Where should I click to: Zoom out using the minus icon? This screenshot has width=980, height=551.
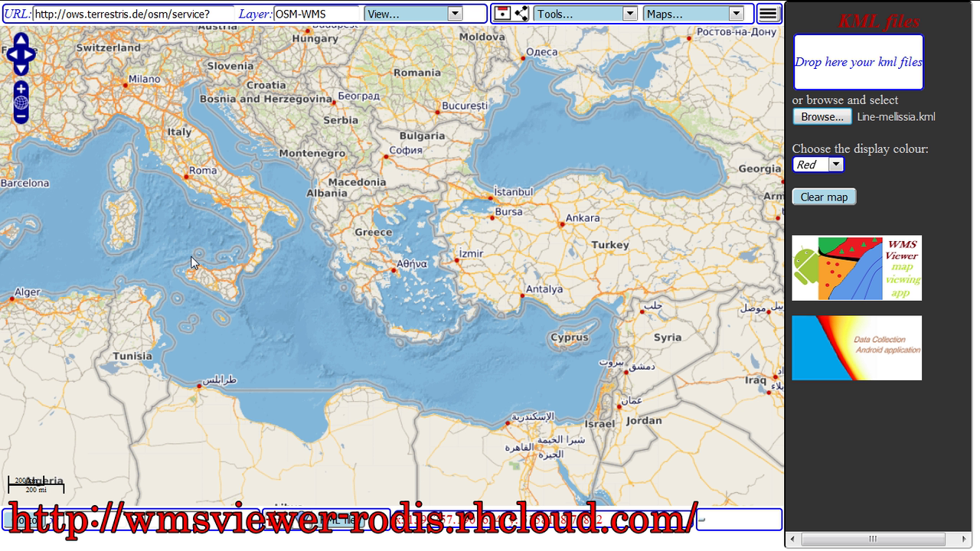click(x=21, y=115)
